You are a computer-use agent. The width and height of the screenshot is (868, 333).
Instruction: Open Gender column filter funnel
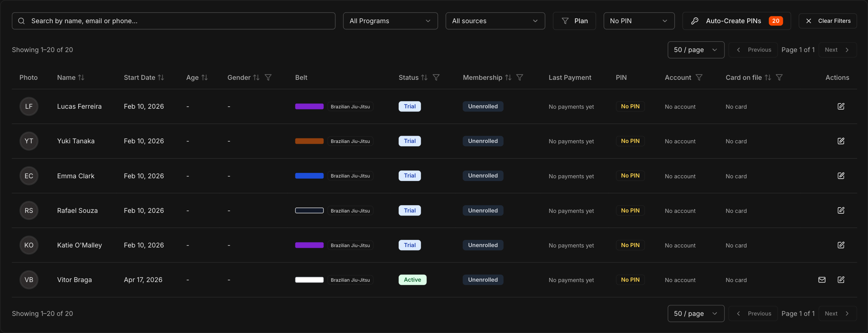[x=268, y=78]
